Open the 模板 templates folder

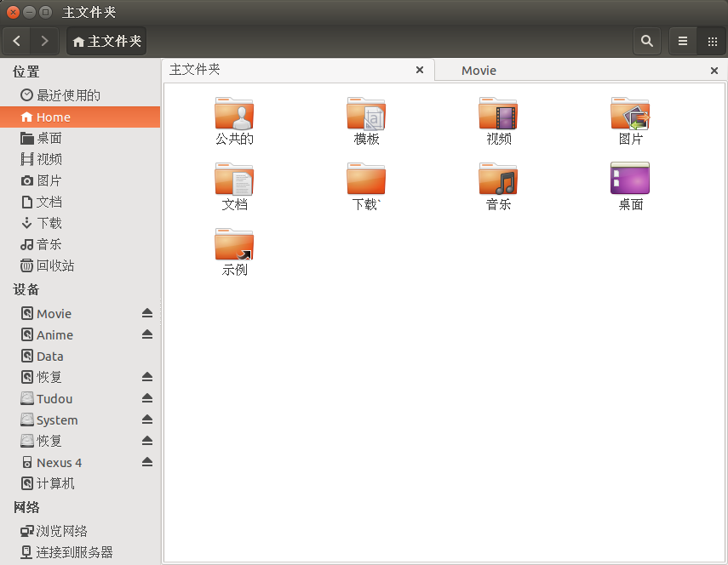[366, 114]
